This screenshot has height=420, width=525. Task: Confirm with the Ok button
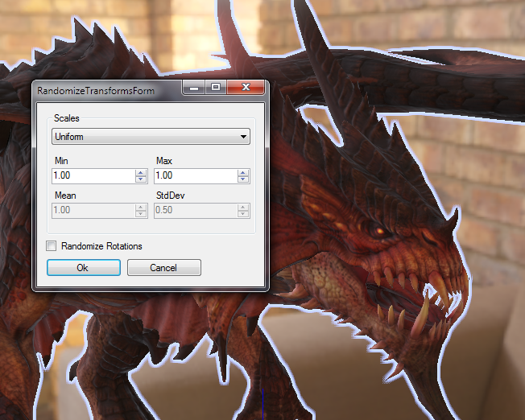click(84, 268)
